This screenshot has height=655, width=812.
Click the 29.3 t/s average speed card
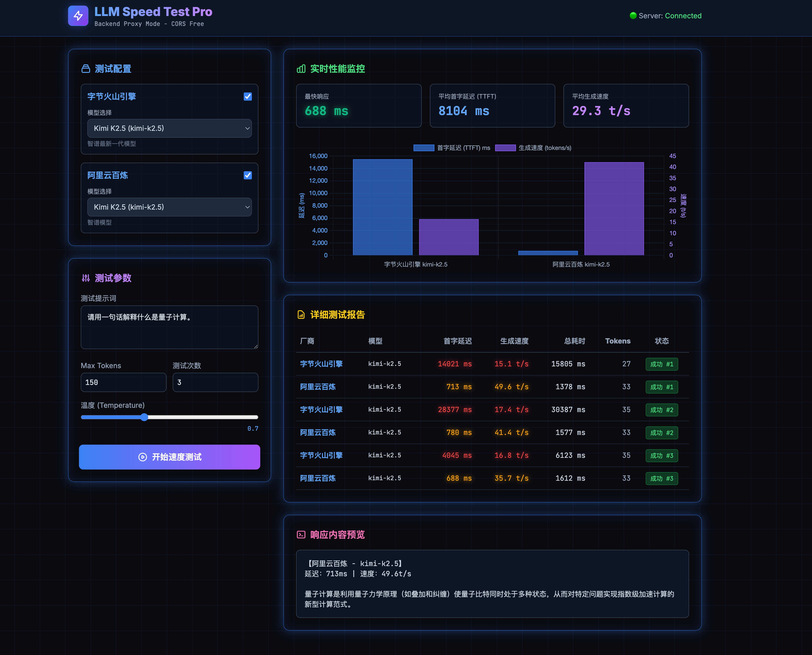click(626, 106)
